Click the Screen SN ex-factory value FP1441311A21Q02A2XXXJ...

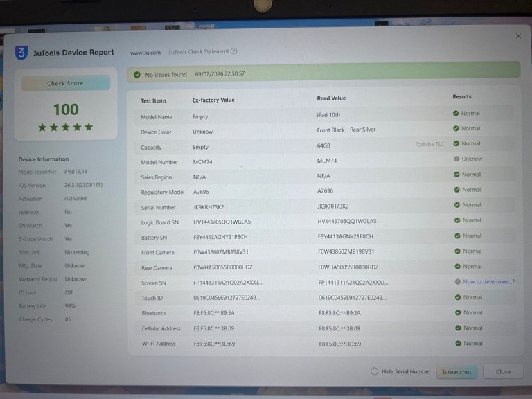228,283
